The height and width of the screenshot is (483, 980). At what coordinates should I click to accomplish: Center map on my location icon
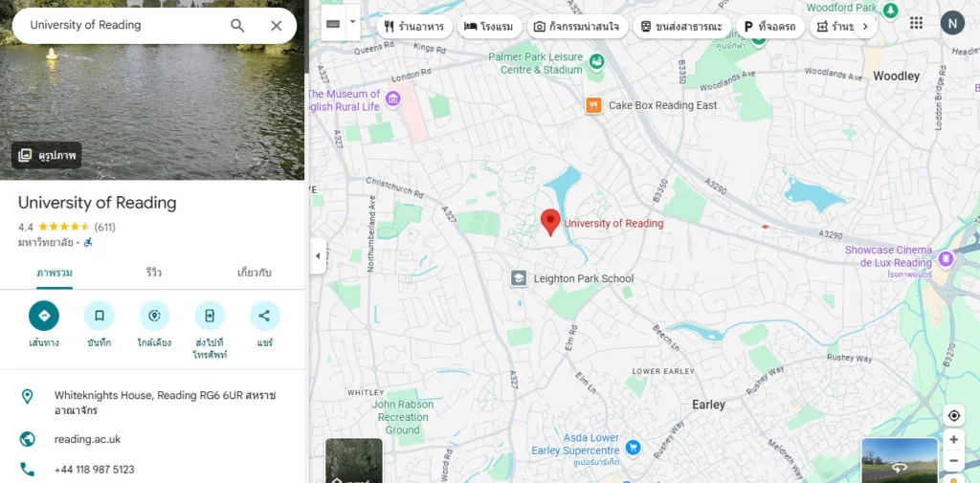pos(954,415)
